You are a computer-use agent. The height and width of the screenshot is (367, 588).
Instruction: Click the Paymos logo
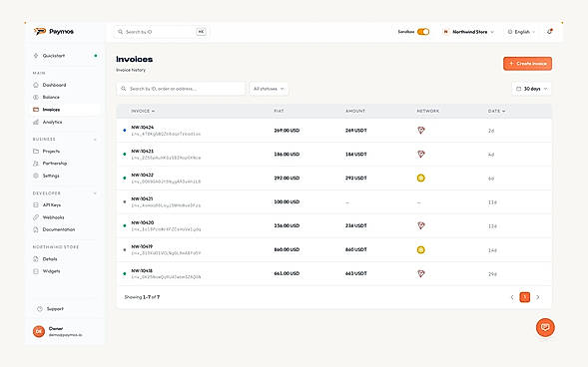point(54,32)
